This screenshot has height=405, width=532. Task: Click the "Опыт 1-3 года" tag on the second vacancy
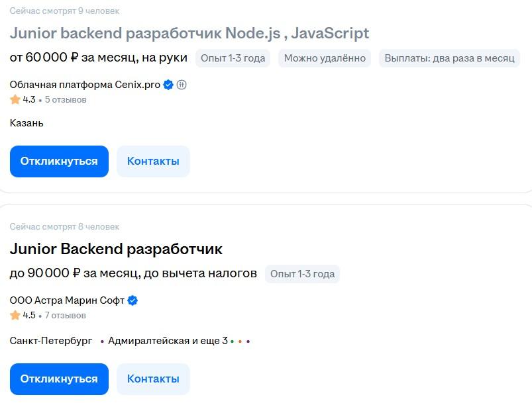301,273
